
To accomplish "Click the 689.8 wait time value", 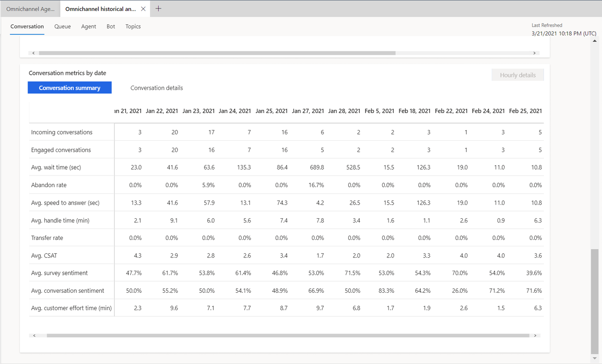I will click(x=317, y=167).
